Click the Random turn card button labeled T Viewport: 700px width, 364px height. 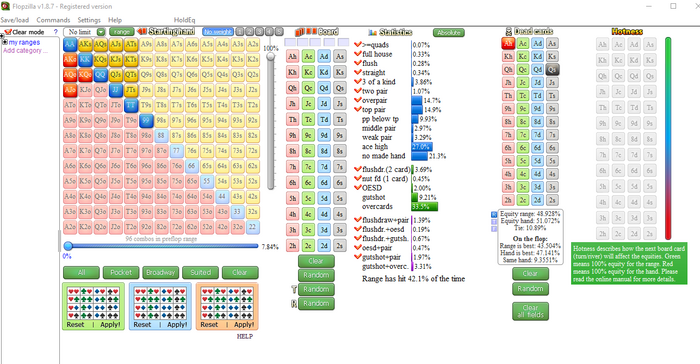[316, 289]
